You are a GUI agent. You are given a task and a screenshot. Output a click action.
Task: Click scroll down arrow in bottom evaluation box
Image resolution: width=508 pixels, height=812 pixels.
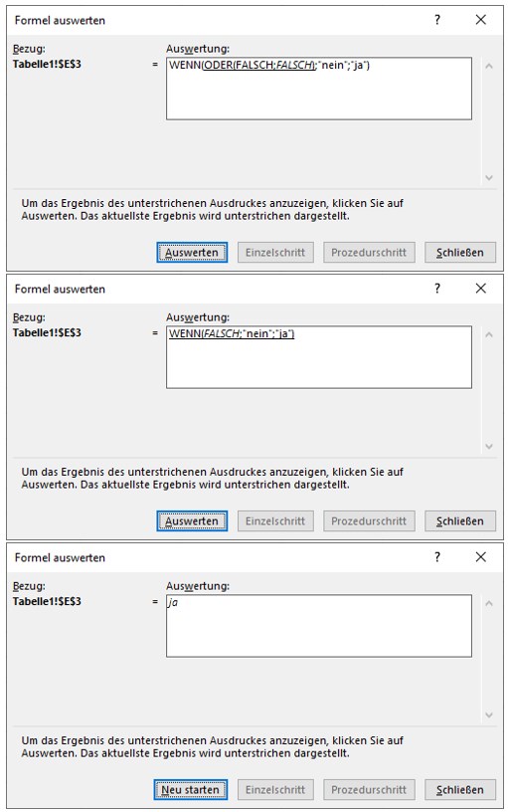point(489,715)
